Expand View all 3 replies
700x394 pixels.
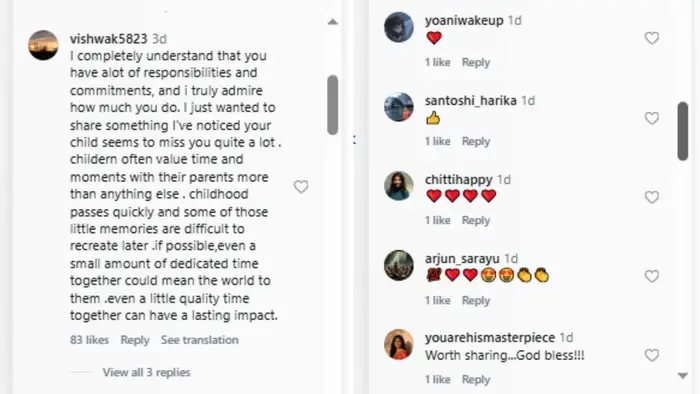tap(146, 372)
